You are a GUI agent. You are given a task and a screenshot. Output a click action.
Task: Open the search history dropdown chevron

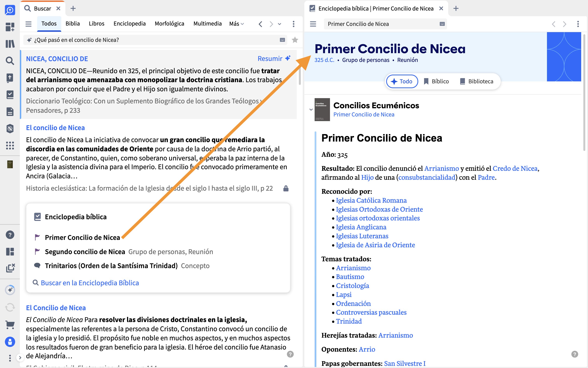(280, 24)
